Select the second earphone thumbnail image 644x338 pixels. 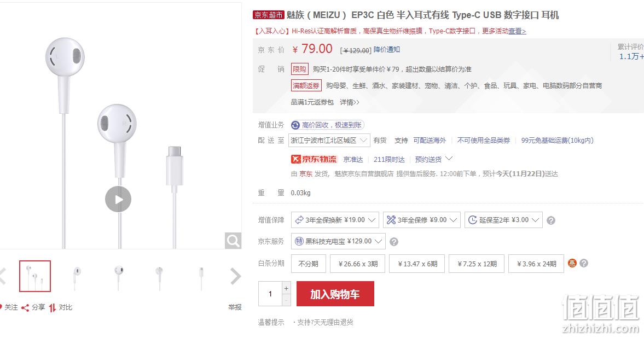click(x=77, y=276)
